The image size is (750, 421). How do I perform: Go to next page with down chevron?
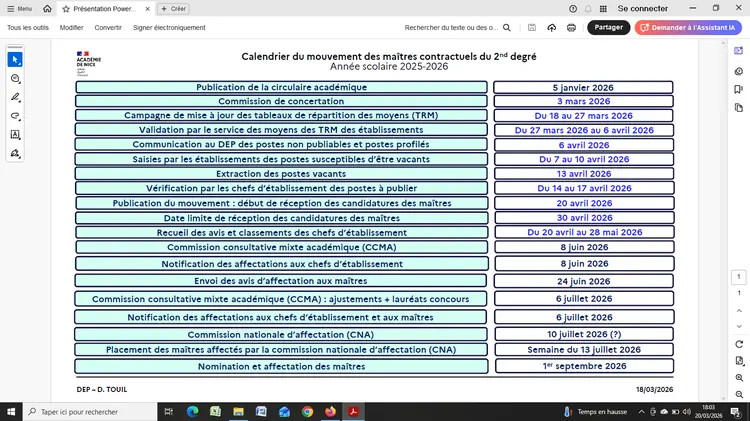click(x=739, y=326)
